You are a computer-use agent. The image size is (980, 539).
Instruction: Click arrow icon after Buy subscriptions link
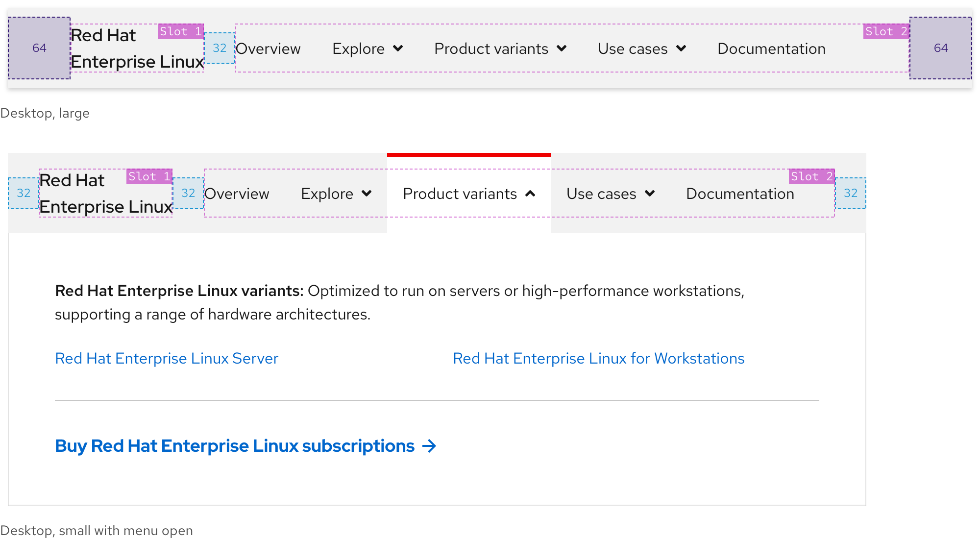coord(429,446)
